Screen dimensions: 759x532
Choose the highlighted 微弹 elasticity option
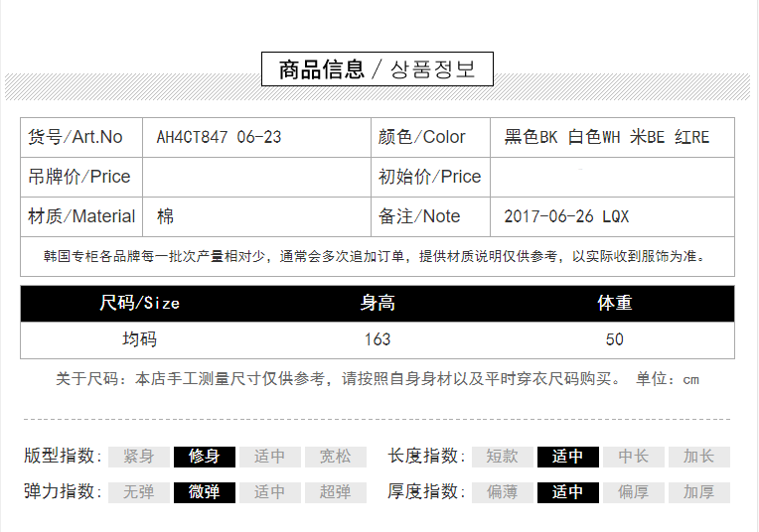pyautogui.click(x=205, y=492)
